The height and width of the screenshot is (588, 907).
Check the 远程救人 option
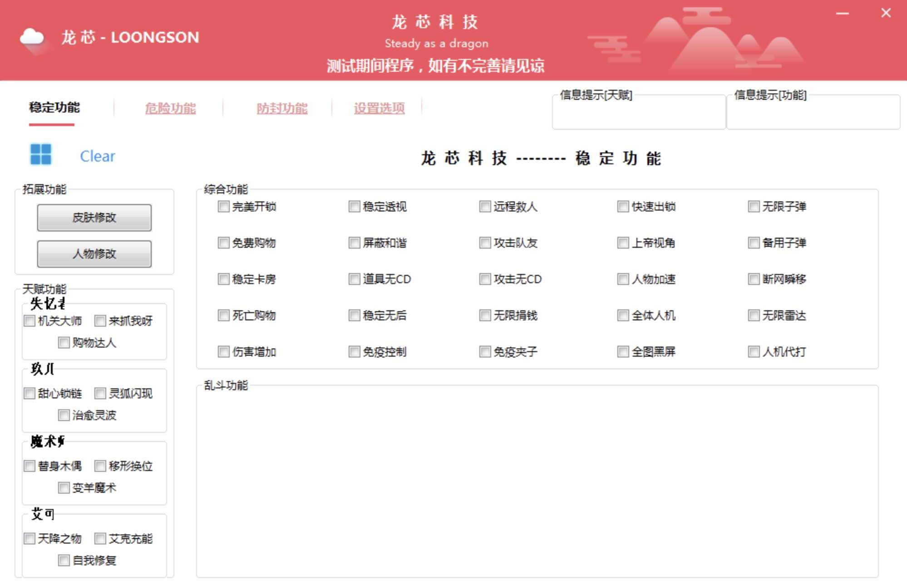[485, 207]
